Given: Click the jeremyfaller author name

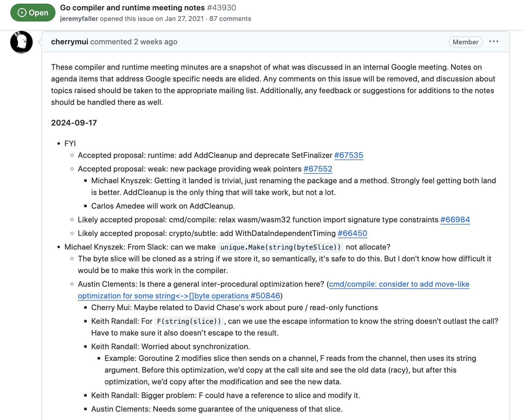Looking at the screenshot, I should [79, 19].
